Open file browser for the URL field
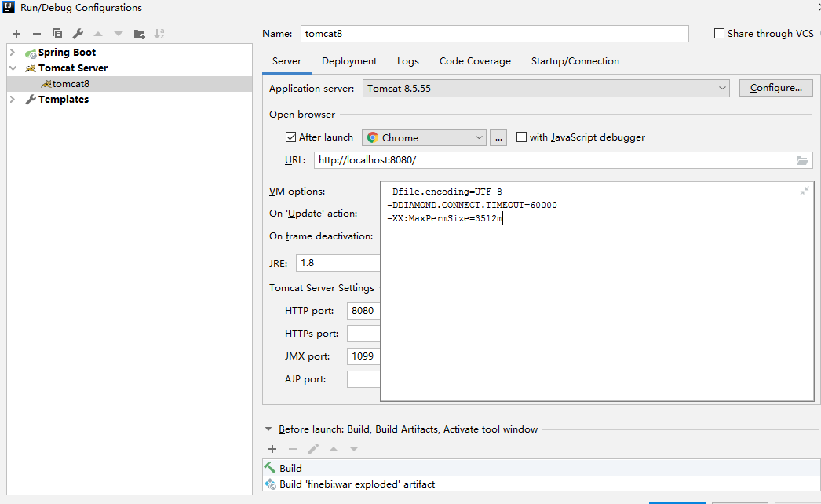821x504 pixels. 801,160
